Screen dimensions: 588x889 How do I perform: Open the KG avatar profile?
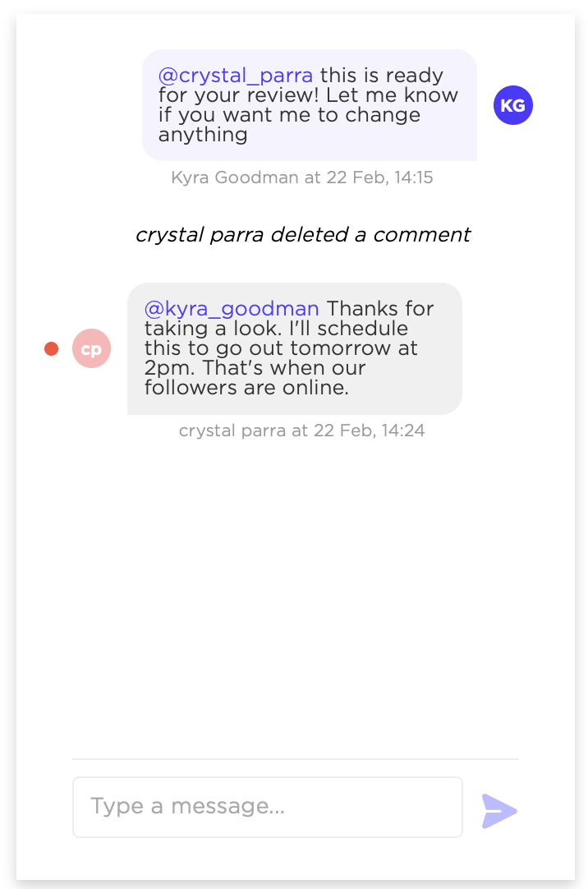tap(512, 105)
